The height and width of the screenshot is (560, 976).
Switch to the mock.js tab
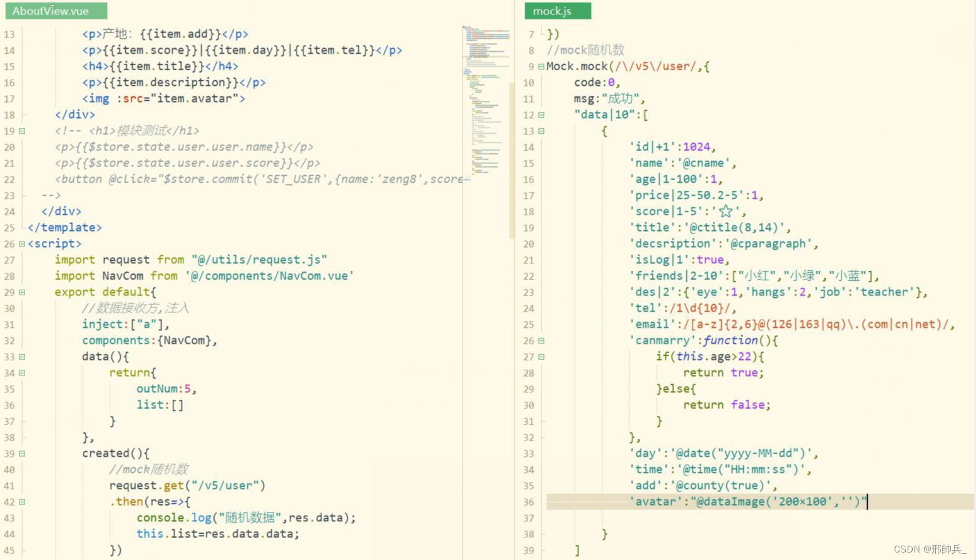click(x=557, y=11)
